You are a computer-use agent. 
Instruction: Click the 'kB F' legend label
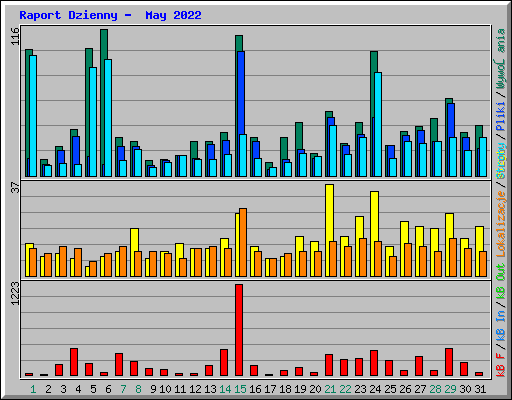tap(500, 365)
